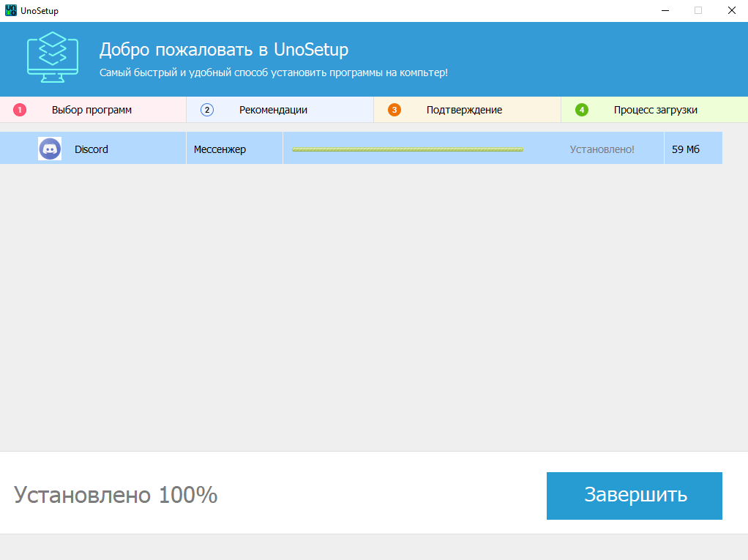
Task: Click the blue step 2 number badge
Action: [207, 110]
